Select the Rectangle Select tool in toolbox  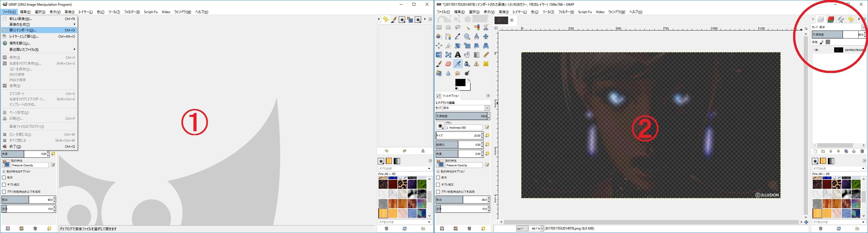439,27
